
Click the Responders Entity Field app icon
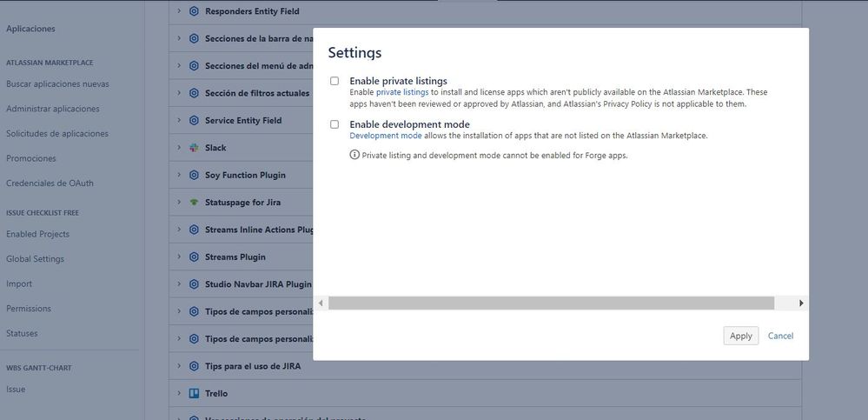point(194,11)
